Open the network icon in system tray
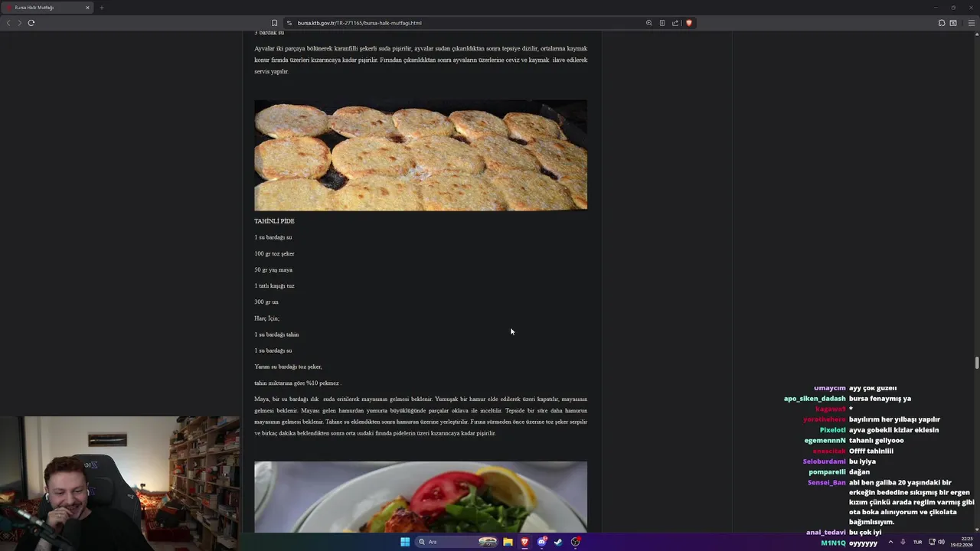 click(932, 542)
